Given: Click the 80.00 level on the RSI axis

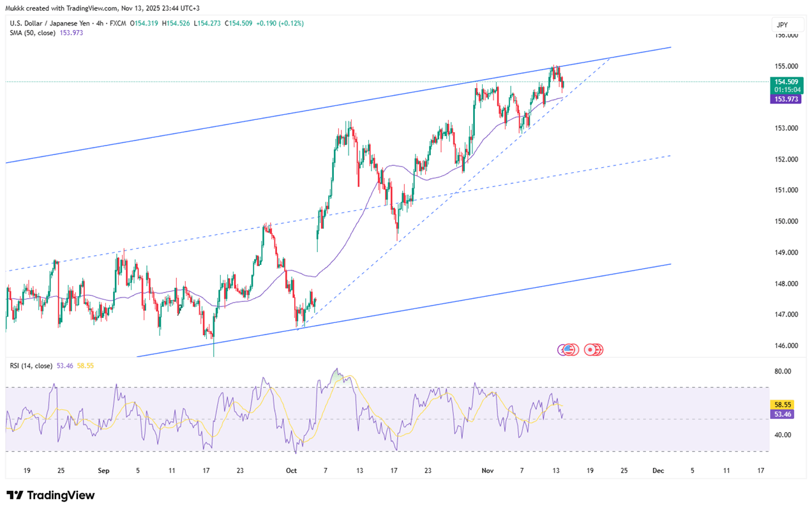Looking at the screenshot, I should tap(783, 371).
